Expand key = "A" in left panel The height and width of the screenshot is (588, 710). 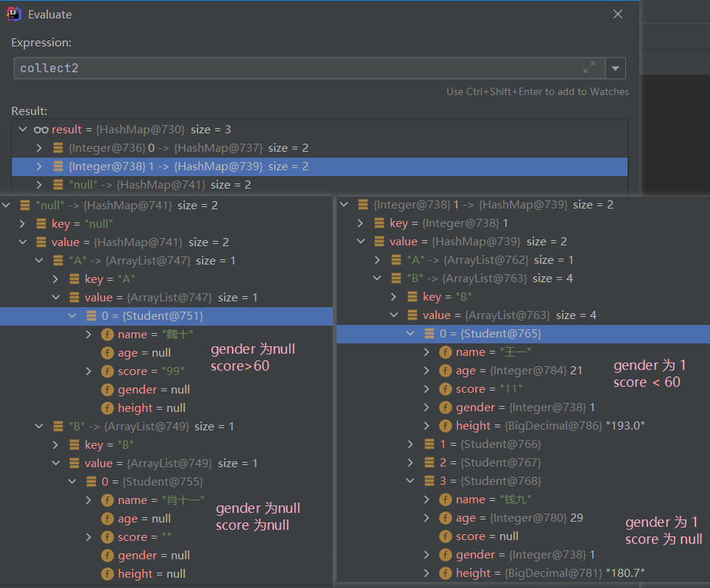pyautogui.click(x=55, y=279)
